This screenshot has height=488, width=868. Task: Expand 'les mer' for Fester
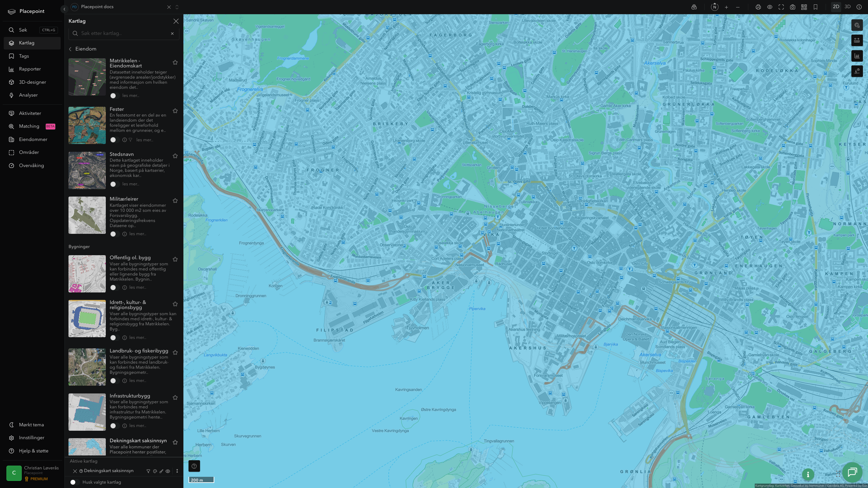tap(145, 140)
